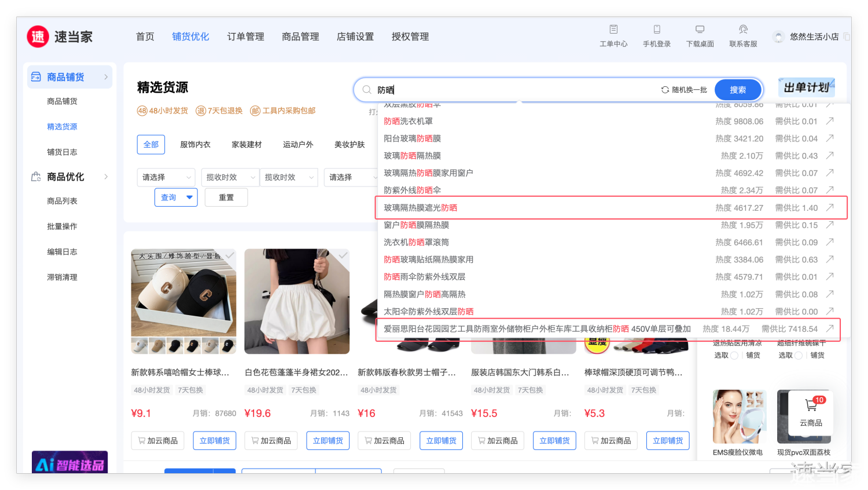
Task: Open the 订单管理 top menu
Action: click(x=245, y=36)
